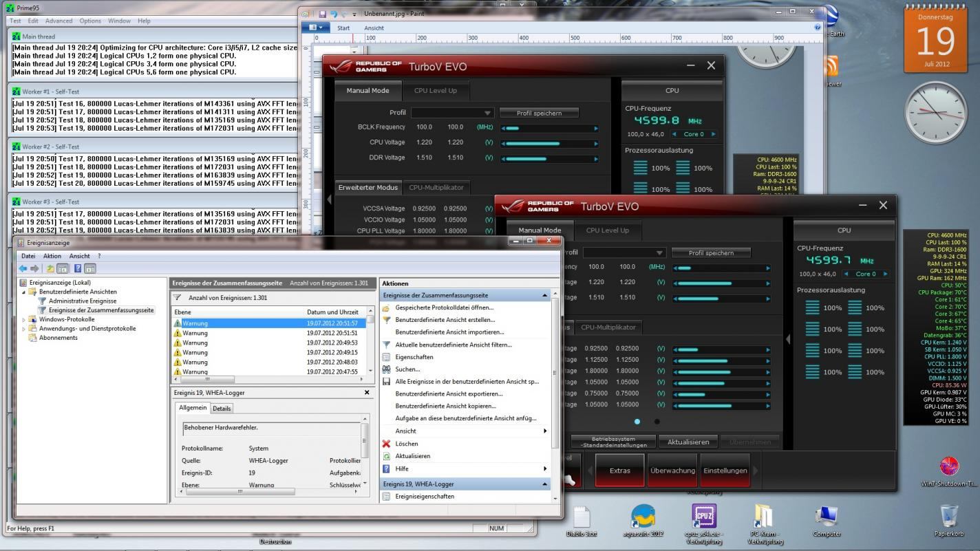Click next core arrow beside Core 0 in front TurboV
The image size is (980, 551).
[886, 274]
